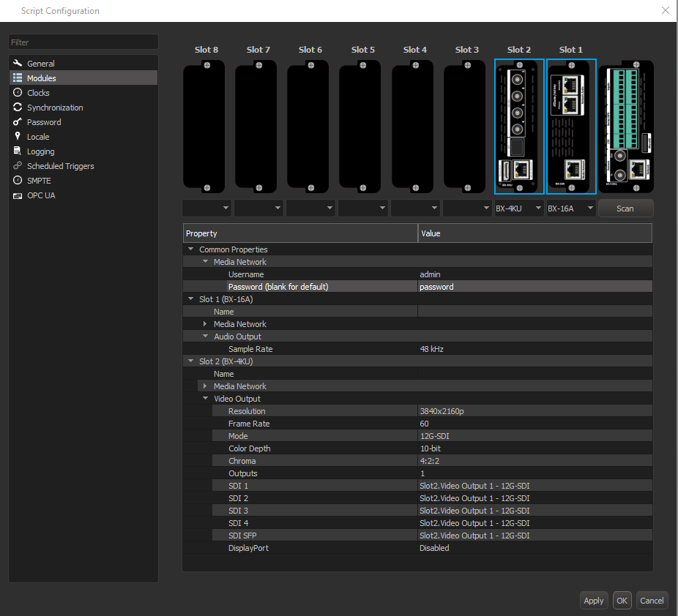Click the Synchronization arrows icon
Screen dimensions: 678x616
pyautogui.click(x=18, y=108)
